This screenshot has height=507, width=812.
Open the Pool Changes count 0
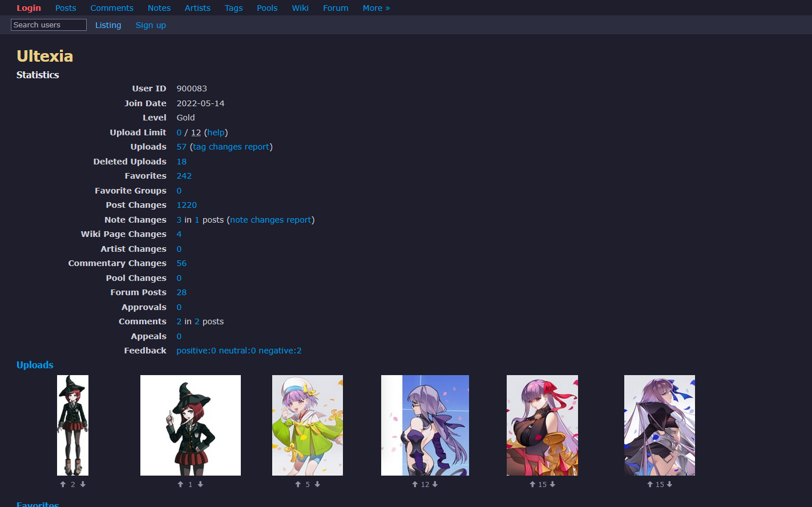[x=179, y=278]
